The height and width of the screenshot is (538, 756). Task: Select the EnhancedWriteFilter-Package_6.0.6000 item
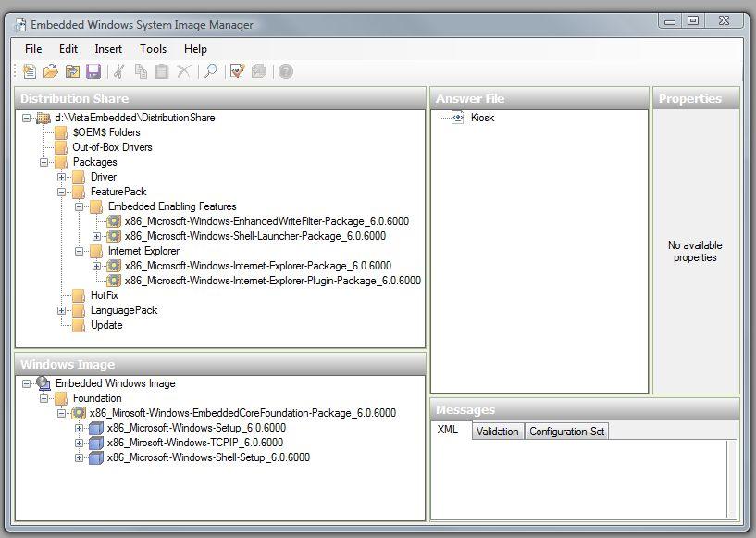[x=266, y=221]
